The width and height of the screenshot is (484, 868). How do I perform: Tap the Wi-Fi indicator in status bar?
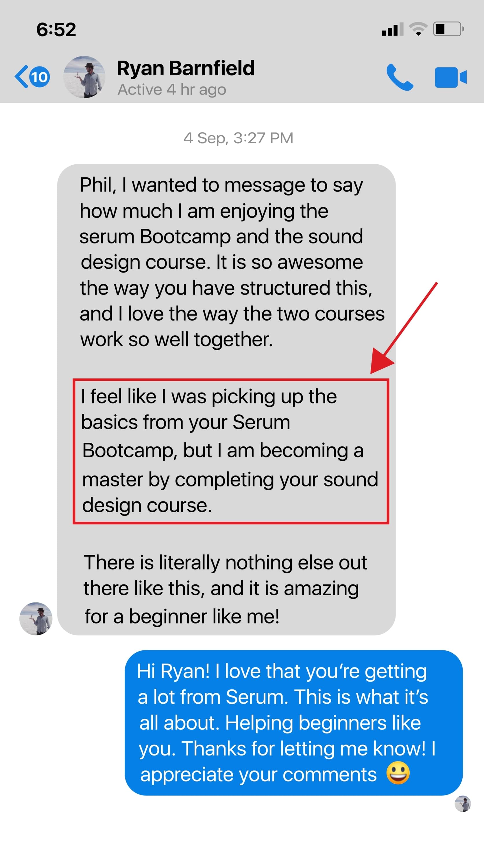(418, 29)
